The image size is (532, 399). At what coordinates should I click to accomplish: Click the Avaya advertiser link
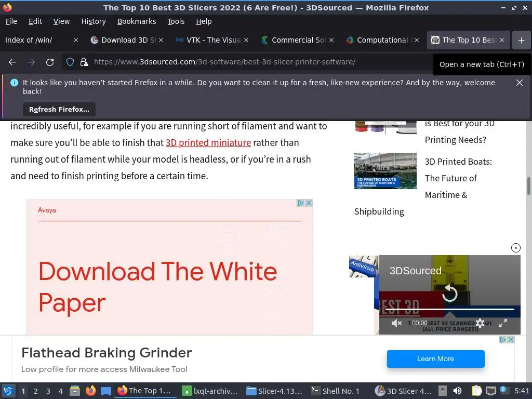(x=47, y=210)
